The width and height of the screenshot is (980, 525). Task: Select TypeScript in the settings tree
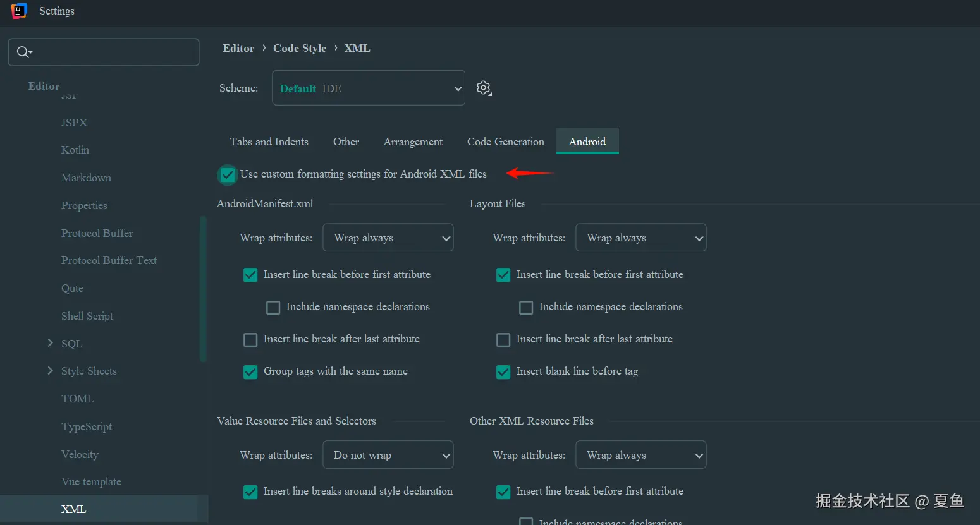87,426
